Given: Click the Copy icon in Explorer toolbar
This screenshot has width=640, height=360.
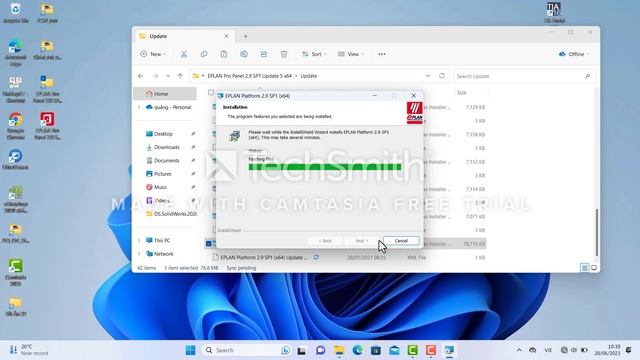Looking at the screenshot, I should (x=204, y=54).
